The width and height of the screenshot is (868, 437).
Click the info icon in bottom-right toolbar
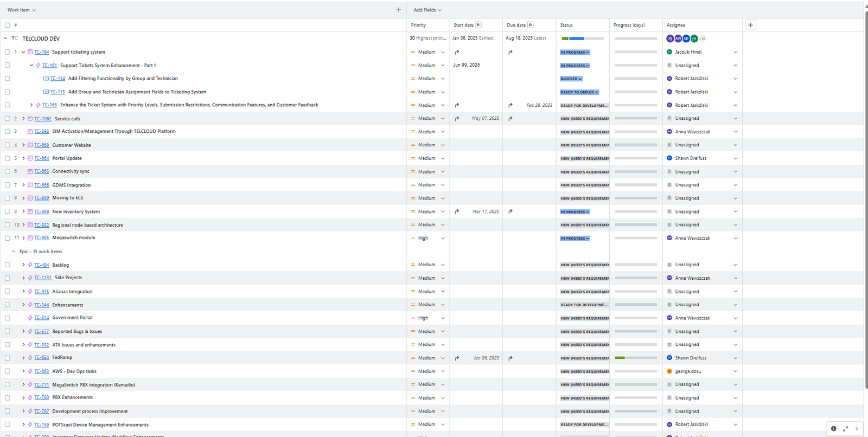[834, 429]
